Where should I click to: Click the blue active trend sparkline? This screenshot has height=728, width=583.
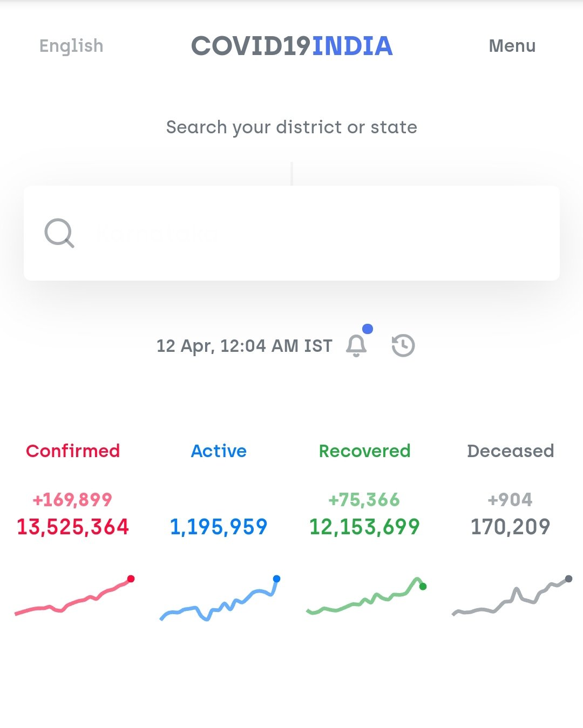(x=220, y=598)
